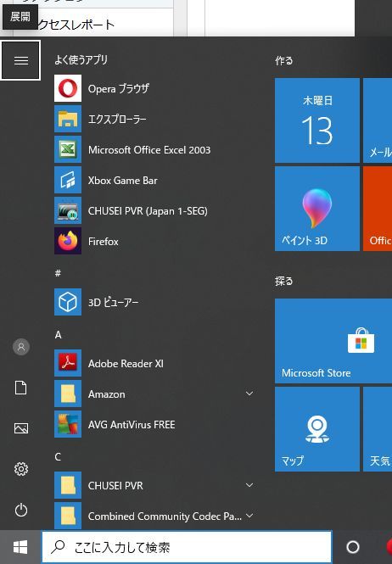This screenshot has height=564, width=392.
Task: Click the A letter group header
Action: (58, 335)
